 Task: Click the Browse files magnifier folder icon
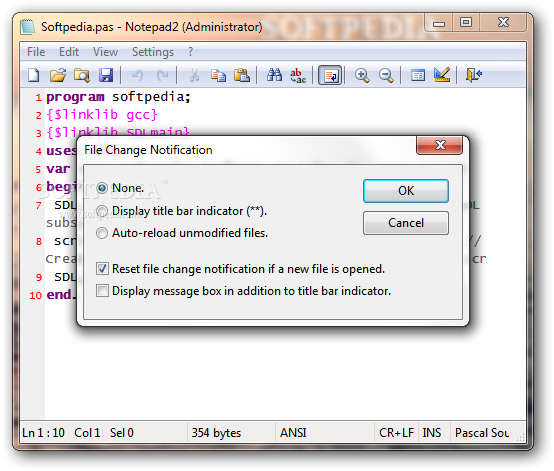[82, 75]
